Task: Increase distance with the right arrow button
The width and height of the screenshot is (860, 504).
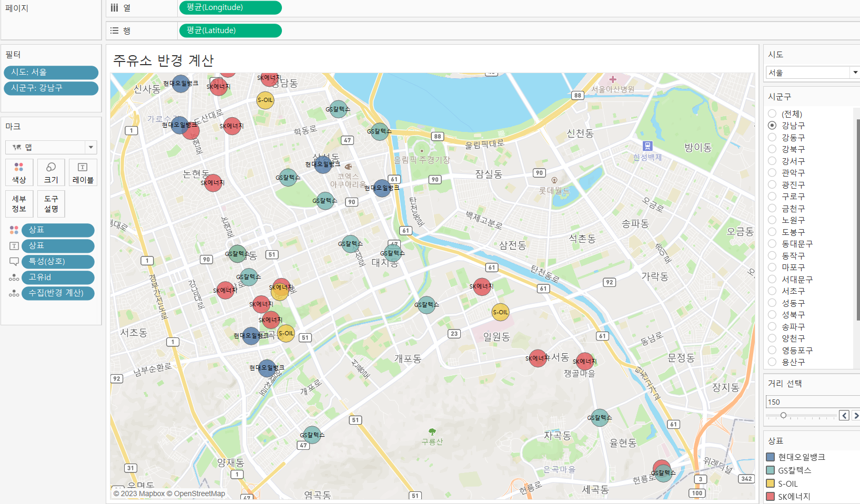Action: 856,416
